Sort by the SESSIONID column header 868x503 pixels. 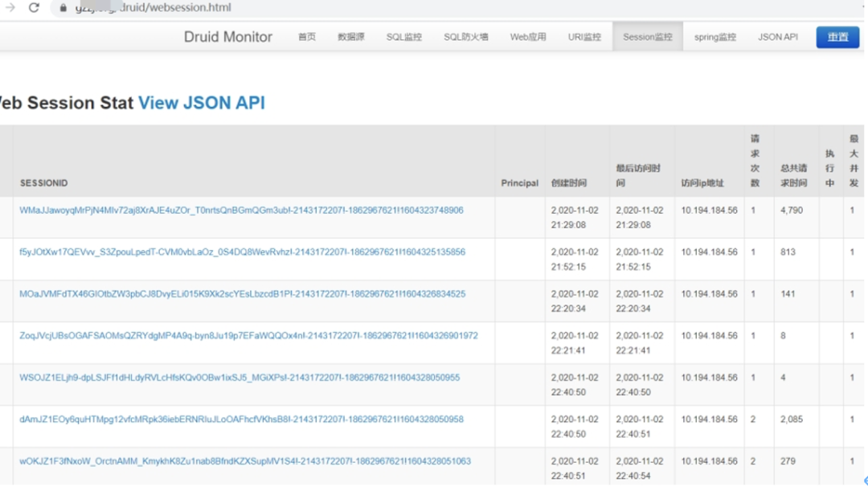click(x=44, y=183)
